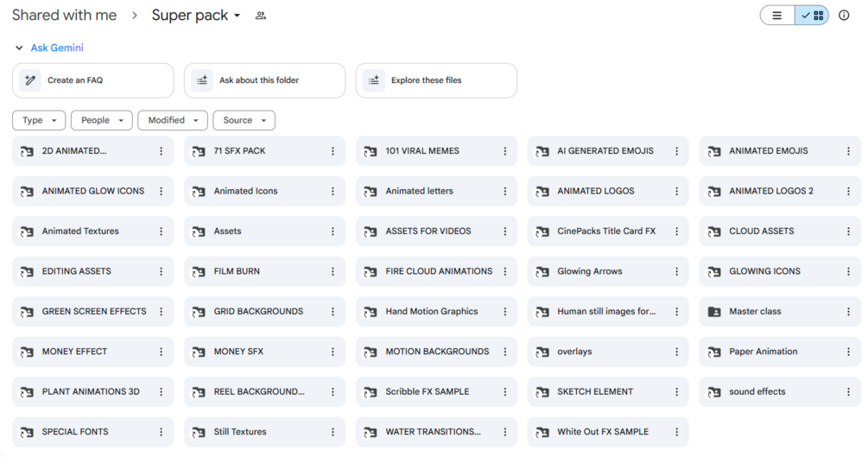The width and height of the screenshot is (868, 457).
Task: Open three-dot menu for CinePacks Title Card FX
Action: pos(676,232)
